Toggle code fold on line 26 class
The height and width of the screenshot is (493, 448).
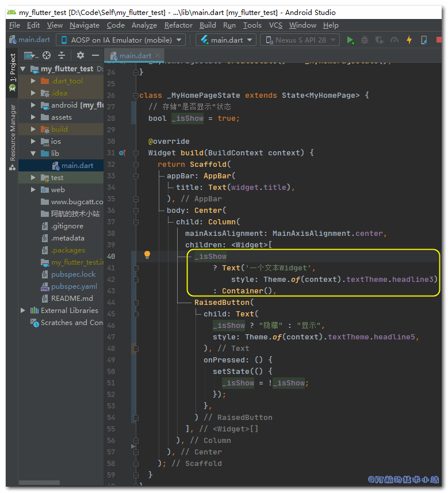tap(135, 95)
